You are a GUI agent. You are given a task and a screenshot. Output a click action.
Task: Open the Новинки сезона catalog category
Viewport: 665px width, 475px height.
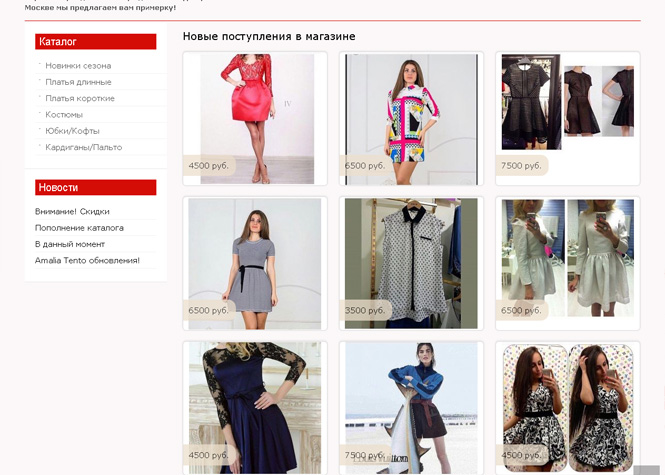78,66
